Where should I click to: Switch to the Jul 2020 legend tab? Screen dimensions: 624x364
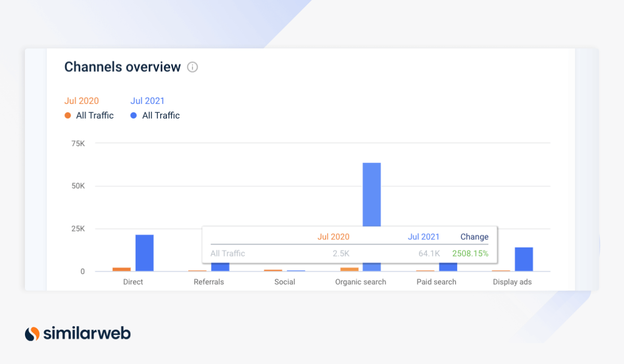[x=81, y=101]
